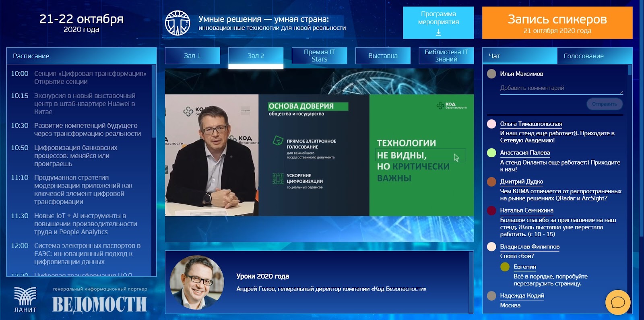This screenshot has height=320, width=644.
Task: Click Наталья Сенчихина's dark red avatar
Action: tap(491, 210)
